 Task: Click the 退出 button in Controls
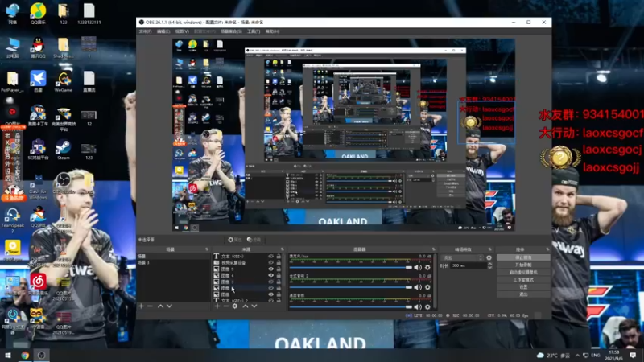(523, 294)
